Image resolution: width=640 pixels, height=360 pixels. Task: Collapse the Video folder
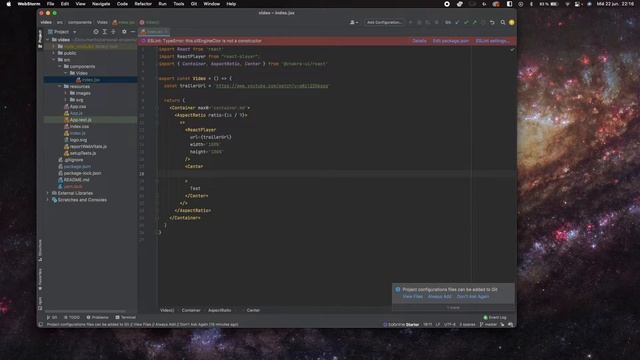click(66, 73)
